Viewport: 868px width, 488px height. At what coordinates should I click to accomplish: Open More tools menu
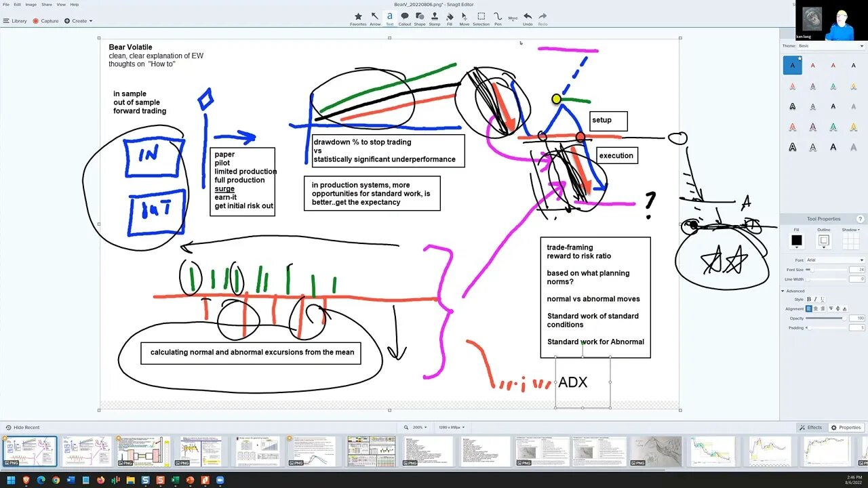coord(513,18)
